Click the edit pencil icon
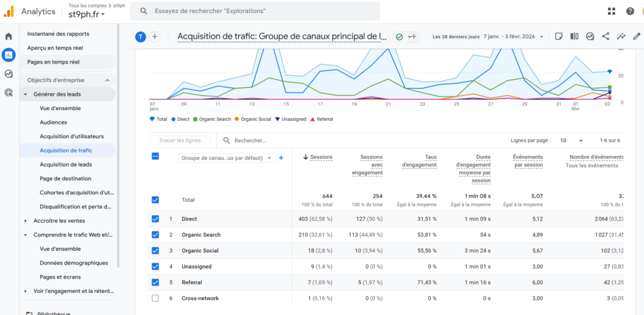Viewport: 644px width, 315px height. point(636,36)
